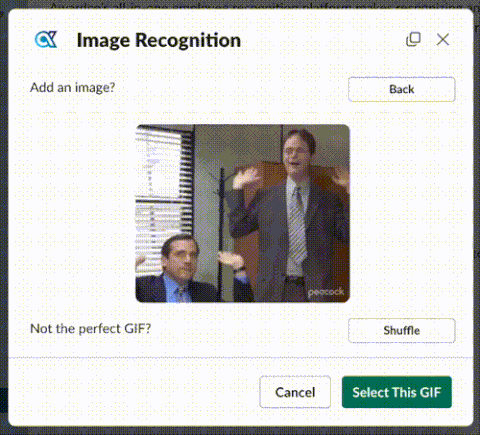Click the Awardco app logo icon
This screenshot has width=480, height=435.
(x=46, y=40)
